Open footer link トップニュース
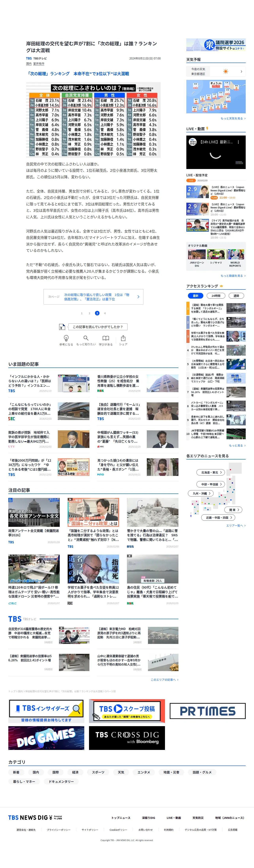The height and width of the screenshot is (868, 254). (x=121, y=818)
